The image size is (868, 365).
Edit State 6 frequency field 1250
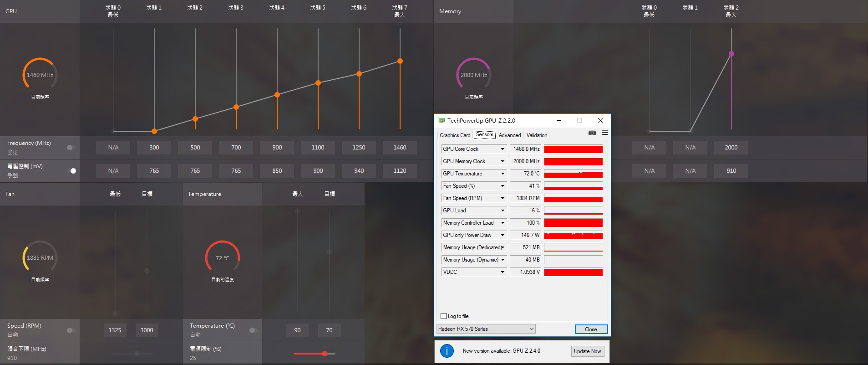point(359,148)
